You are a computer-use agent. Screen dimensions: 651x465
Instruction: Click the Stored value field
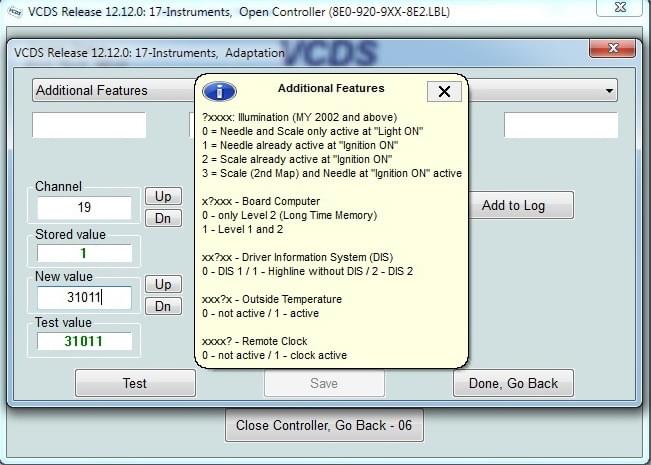84,253
